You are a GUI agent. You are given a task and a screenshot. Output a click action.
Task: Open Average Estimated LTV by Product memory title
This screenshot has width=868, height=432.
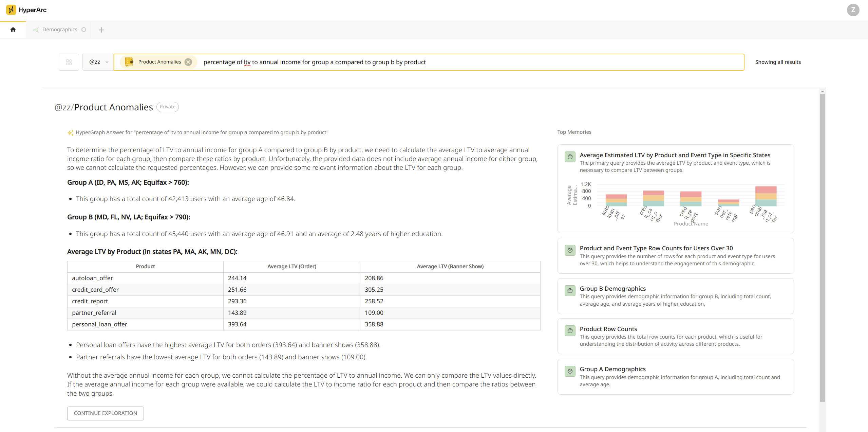coord(675,155)
